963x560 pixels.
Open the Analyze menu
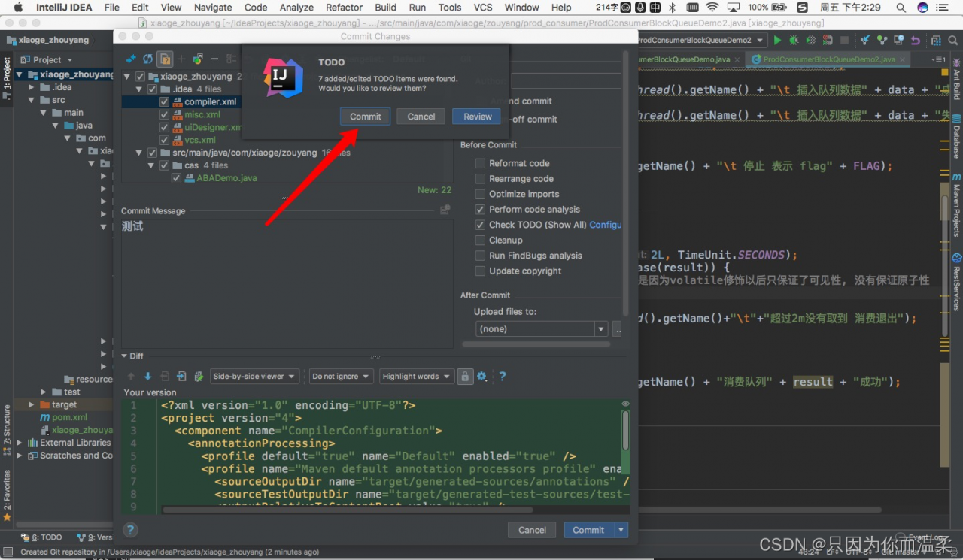[296, 8]
